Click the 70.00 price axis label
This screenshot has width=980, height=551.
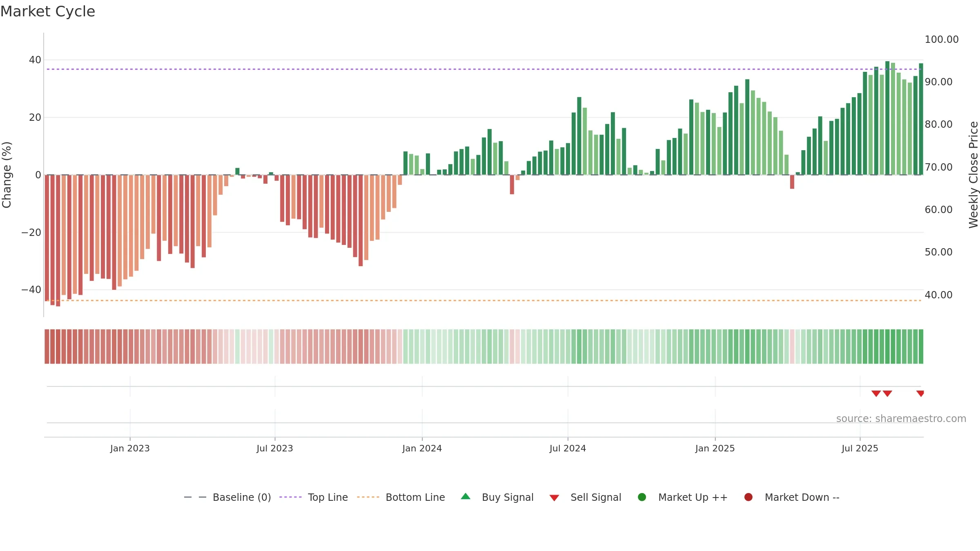pyautogui.click(x=939, y=167)
